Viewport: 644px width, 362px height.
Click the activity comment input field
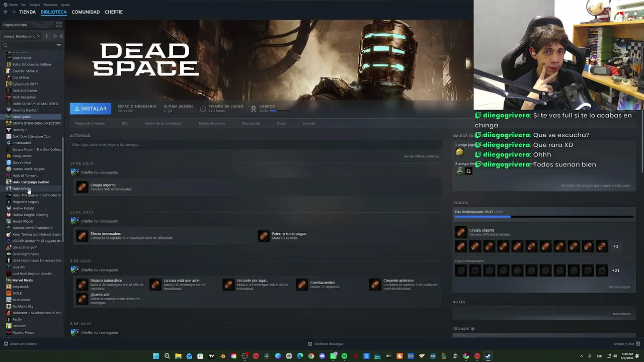[255, 145]
